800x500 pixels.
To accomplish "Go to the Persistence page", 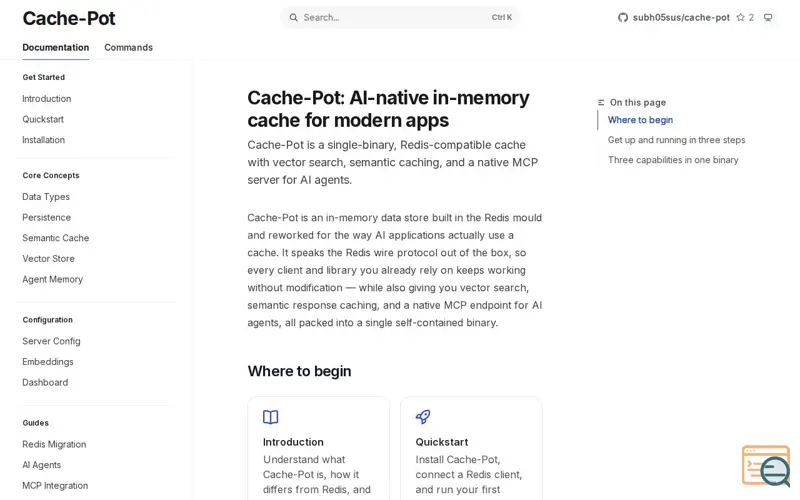I will pos(46,217).
